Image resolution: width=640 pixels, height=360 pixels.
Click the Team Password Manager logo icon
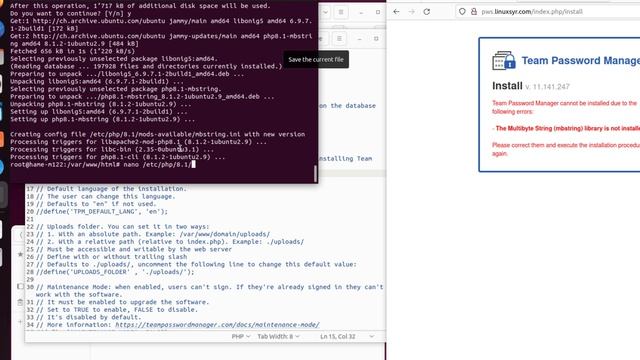point(504,60)
